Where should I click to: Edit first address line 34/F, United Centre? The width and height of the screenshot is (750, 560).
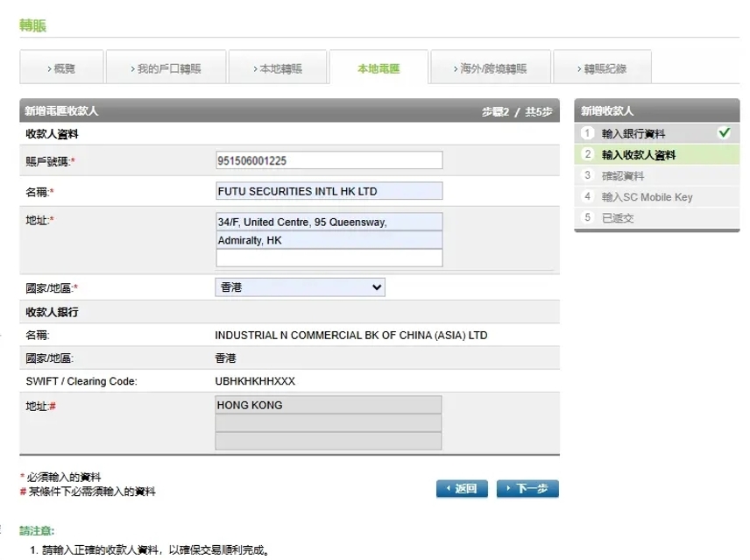tap(329, 222)
